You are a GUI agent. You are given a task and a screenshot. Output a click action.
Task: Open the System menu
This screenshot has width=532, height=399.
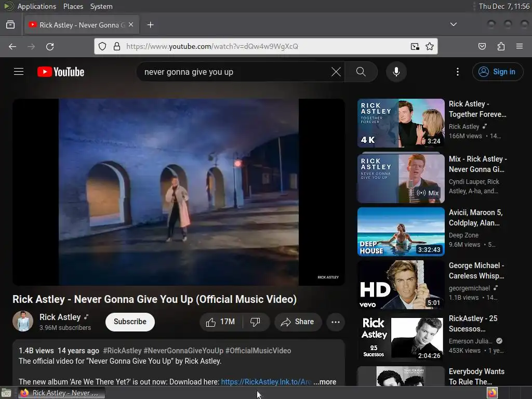(x=101, y=6)
